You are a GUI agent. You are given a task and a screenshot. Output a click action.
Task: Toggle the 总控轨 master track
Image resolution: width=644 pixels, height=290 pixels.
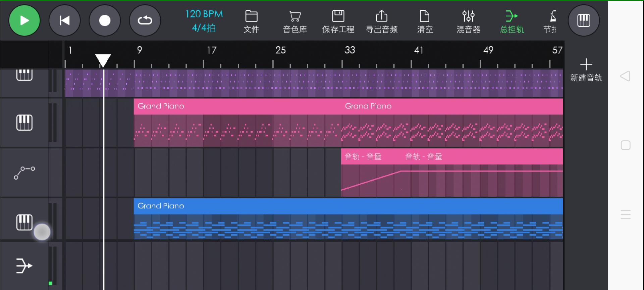click(x=512, y=22)
